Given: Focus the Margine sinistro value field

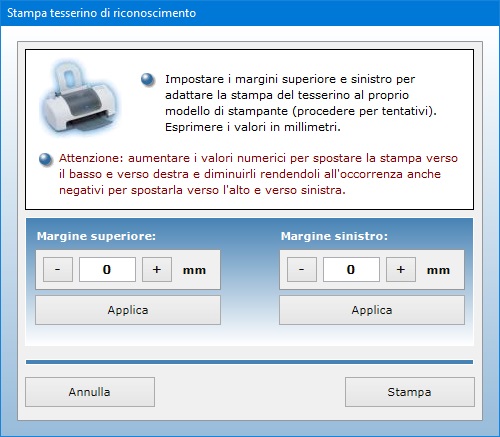Looking at the screenshot, I should 351,269.
